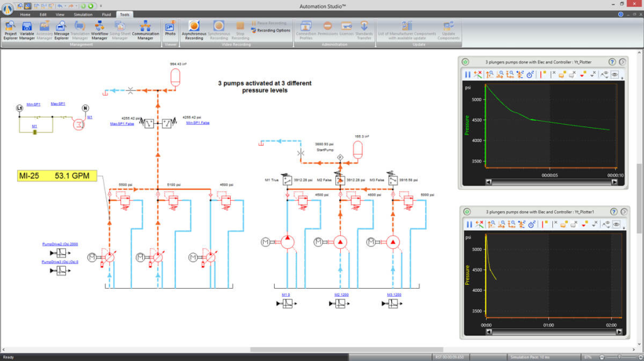This screenshot has width=644, height=361.
Task: Click the Simulation Pace: 10 ms status entry
Action: click(530, 357)
